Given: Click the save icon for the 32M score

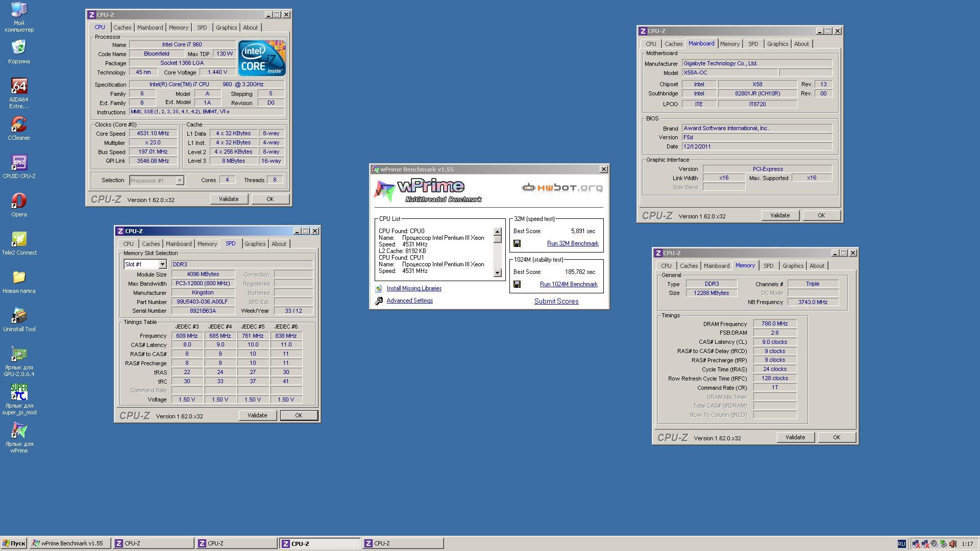Looking at the screenshot, I should click(x=517, y=243).
